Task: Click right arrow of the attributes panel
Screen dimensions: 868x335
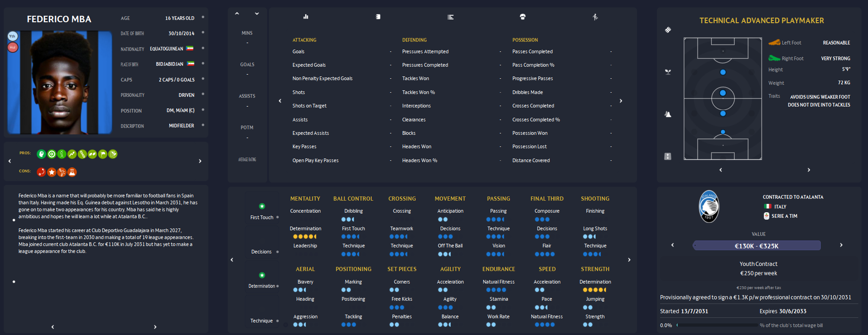Action: pos(629,260)
